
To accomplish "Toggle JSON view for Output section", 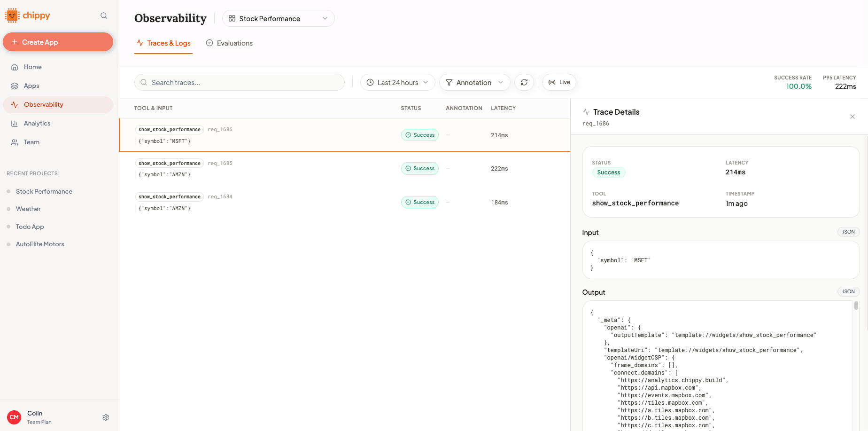I will pyautogui.click(x=848, y=292).
